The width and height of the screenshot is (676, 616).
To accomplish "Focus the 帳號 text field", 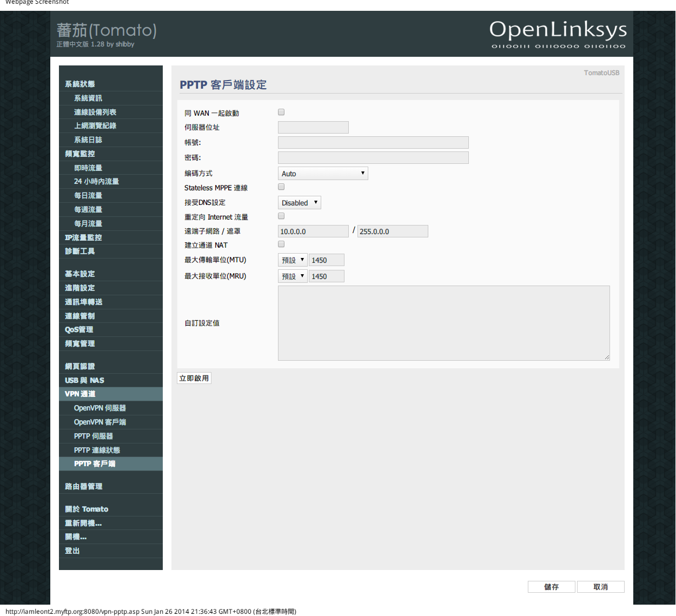I will click(x=373, y=143).
